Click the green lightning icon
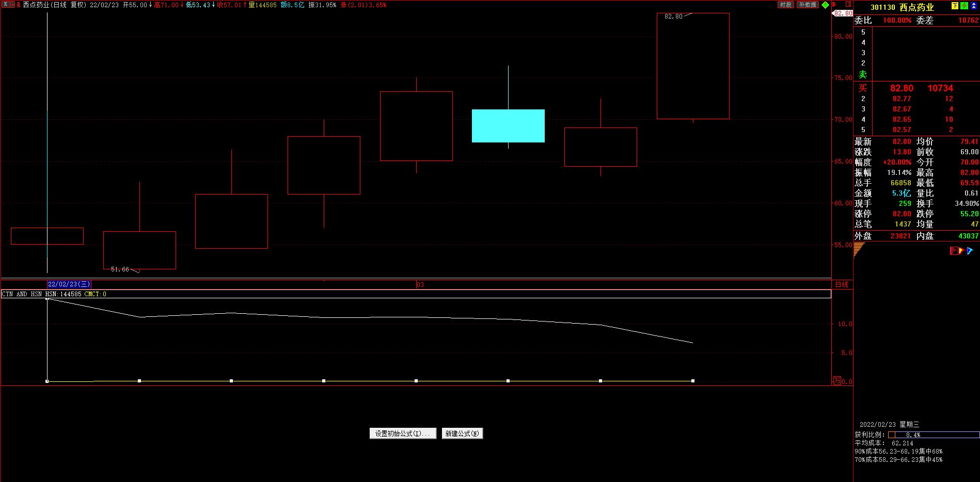Image resolution: width=980 pixels, height=482 pixels. pyautogui.click(x=964, y=6)
